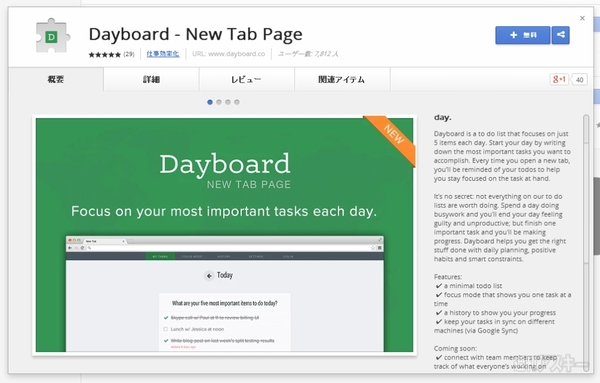
Task: Switch to the 詳細 tab
Action: (x=151, y=80)
